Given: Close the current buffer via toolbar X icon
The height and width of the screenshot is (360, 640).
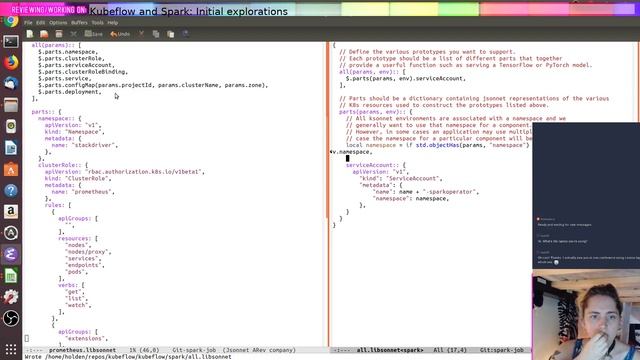Looking at the screenshot, I should (73, 34).
